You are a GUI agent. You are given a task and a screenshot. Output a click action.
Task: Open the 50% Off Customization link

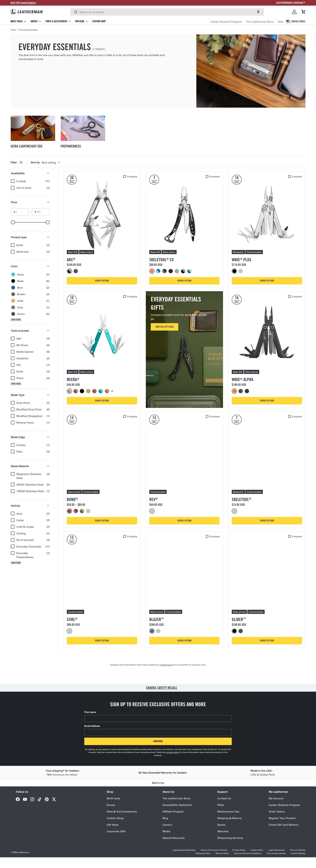point(23,3)
